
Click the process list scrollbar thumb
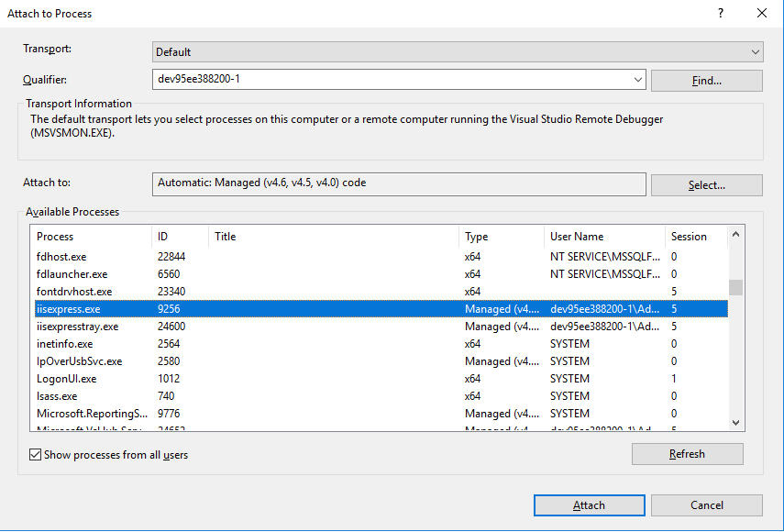click(735, 287)
